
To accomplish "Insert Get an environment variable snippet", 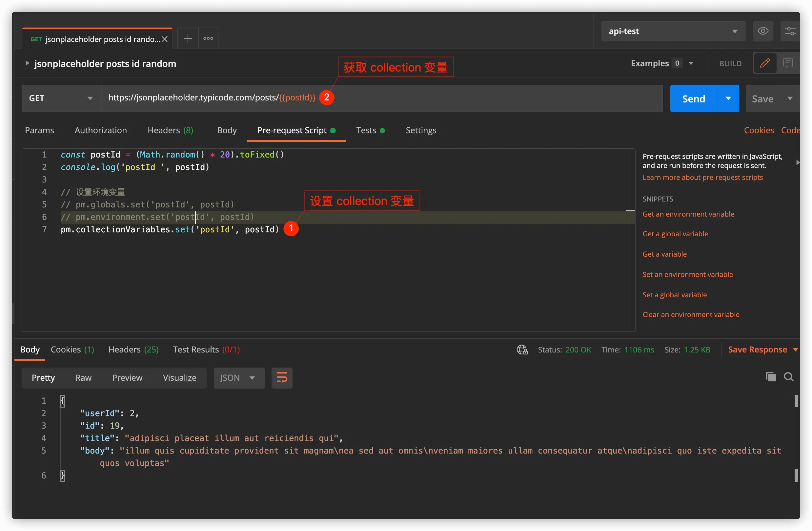I will point(688,214).
